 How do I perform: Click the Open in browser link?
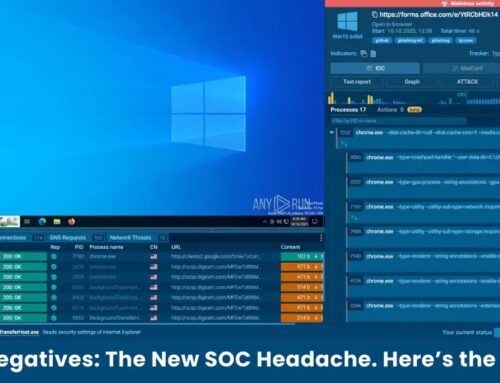[x=392, y=24]
